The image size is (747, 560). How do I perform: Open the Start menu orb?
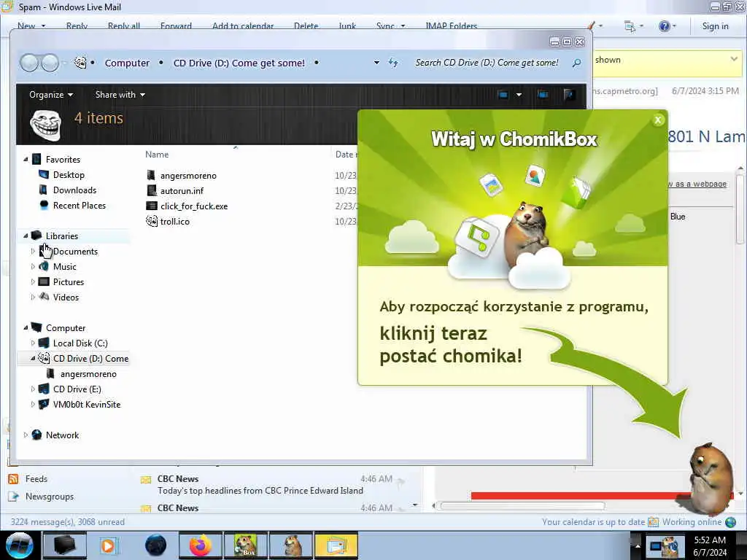tap(19, 545)
